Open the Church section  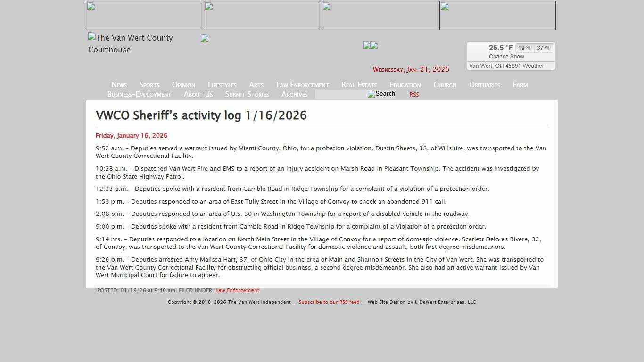tap(445, 85)
